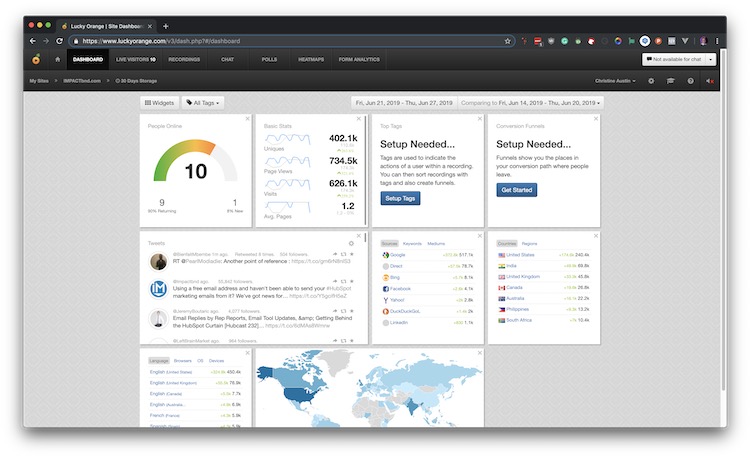The image size is (750, 458).
Task: Go to the Polls tab
Action: tap(269, 59)
